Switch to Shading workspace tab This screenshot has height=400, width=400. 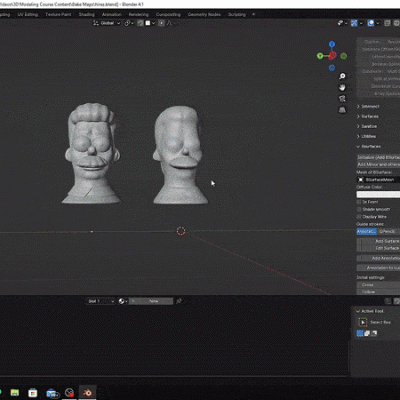pyautogui.click(x=87, y=14)
